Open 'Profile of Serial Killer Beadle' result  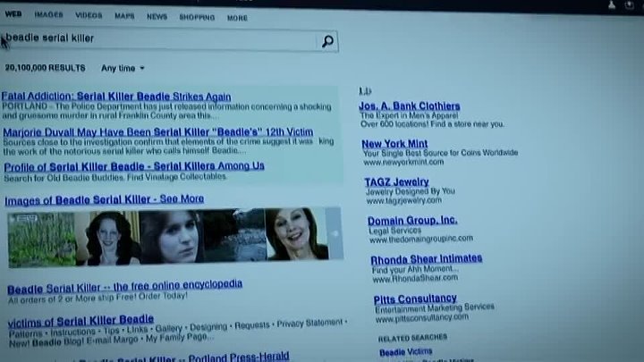tap(134, 166)
